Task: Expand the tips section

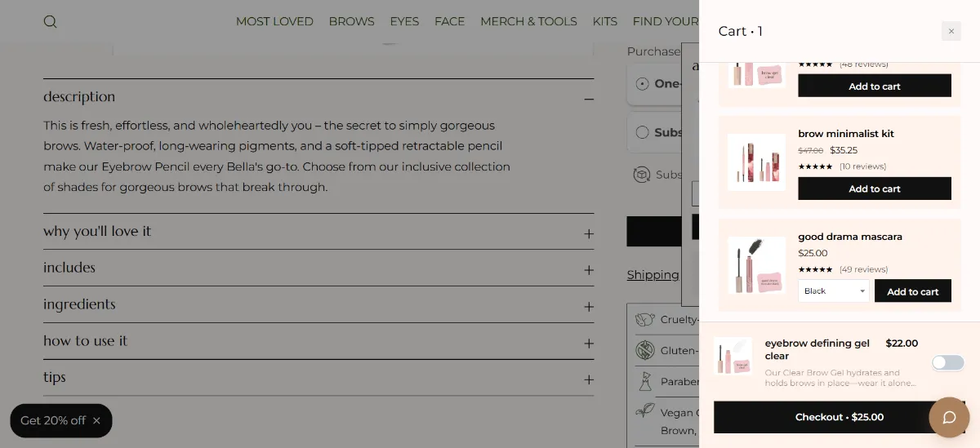Action: (x=318, y=377)
